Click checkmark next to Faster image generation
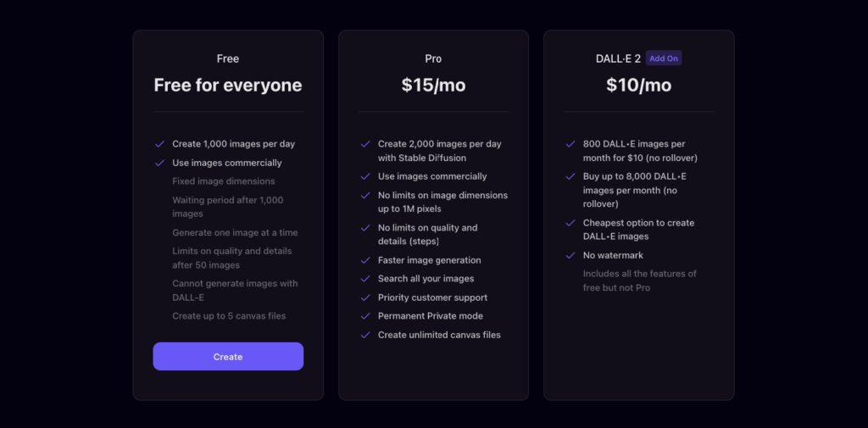 tap(365, 260)
